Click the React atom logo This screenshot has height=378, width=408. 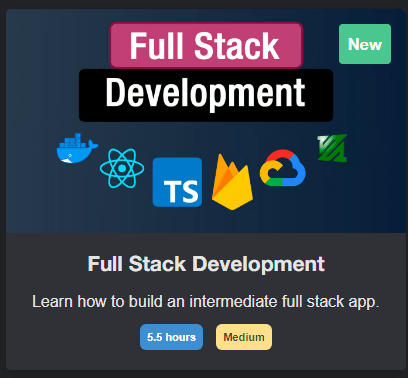pyautogui.click(x=122, y=168)
